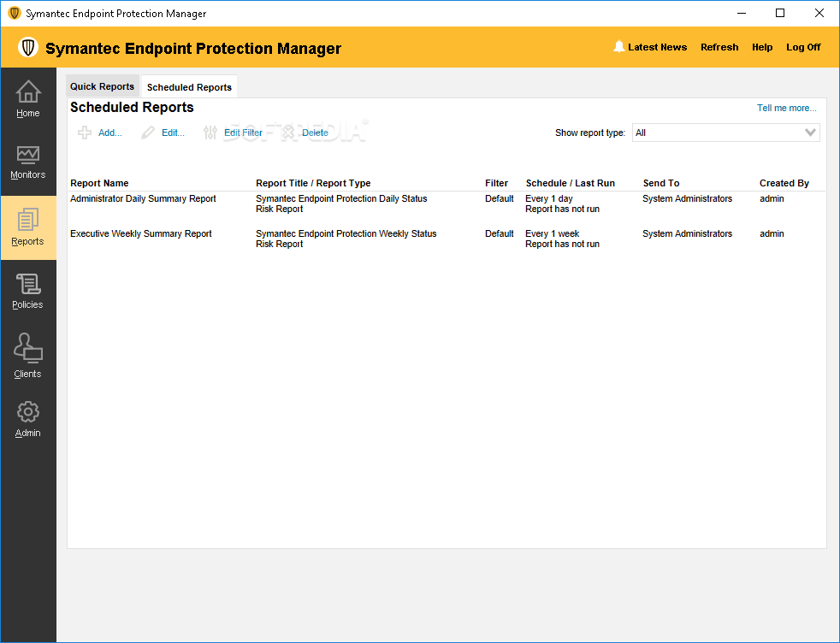Navigate to Policies via sidebar icon
This screenshot has height=643, width=840.
tap(28, 291)
